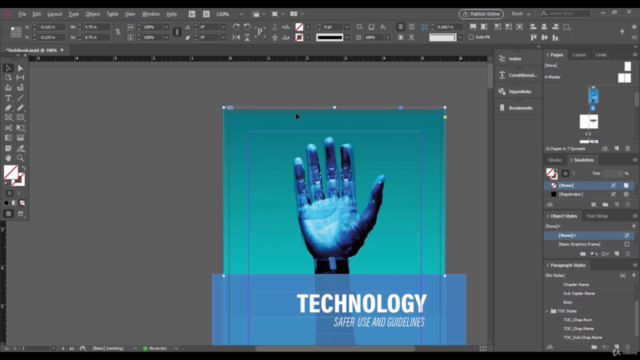Toggle Apply Gradient in toolbox

(14, 203)
